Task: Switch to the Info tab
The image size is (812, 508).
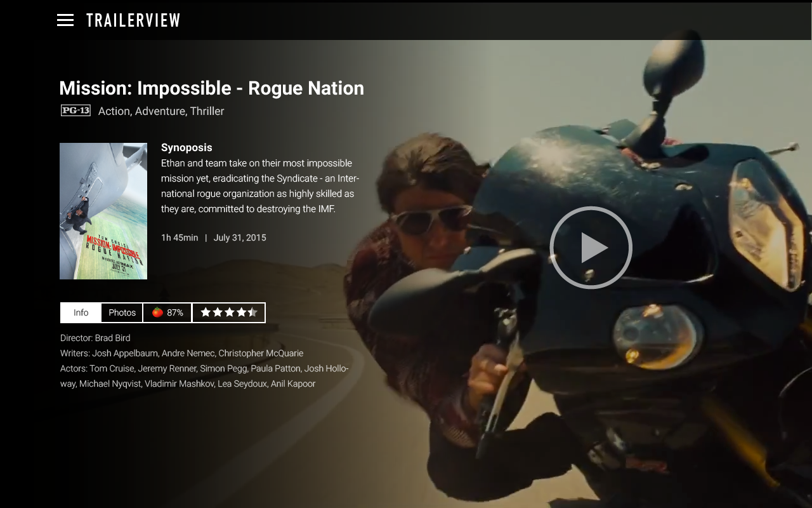Action: click(x=81, y=312)
